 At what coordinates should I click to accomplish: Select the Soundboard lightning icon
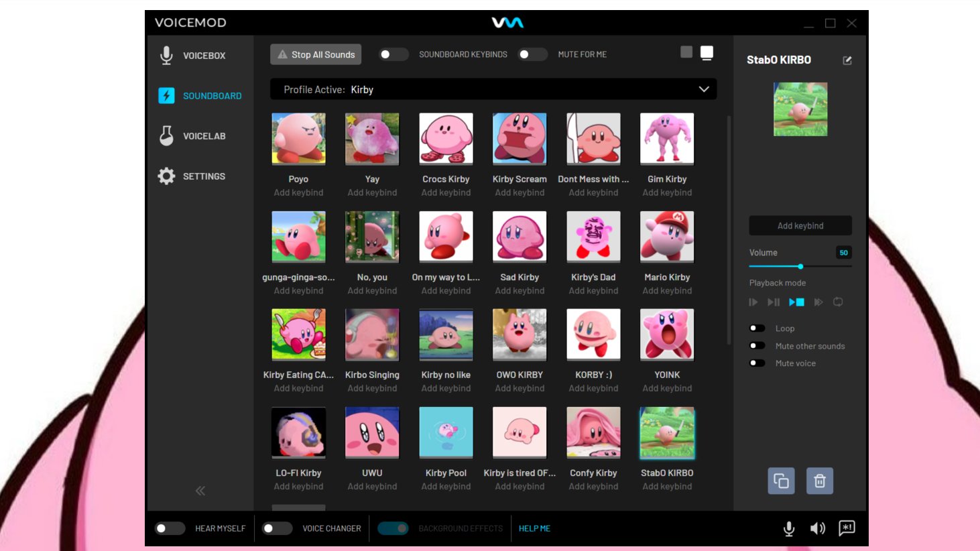(x=166, y=96)
